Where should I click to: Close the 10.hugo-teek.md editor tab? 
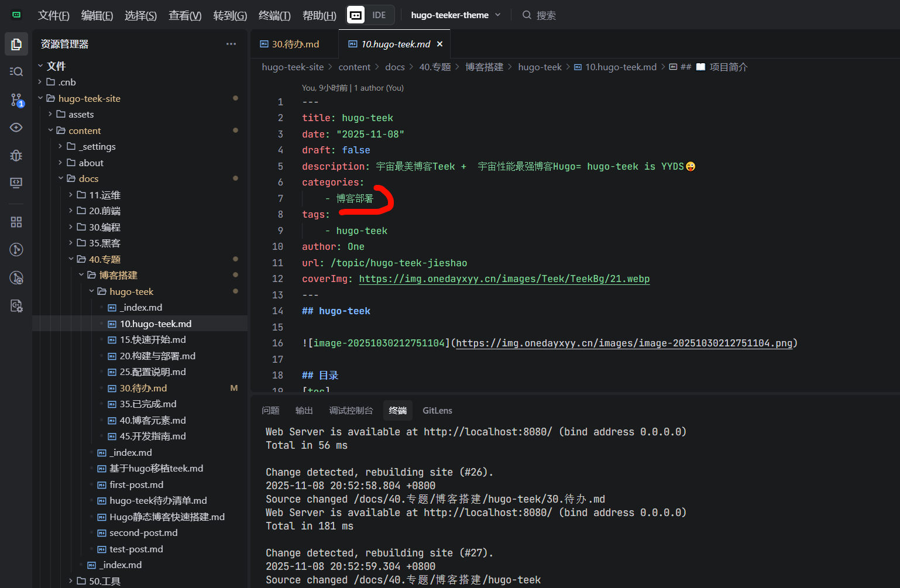pos(440,44)
